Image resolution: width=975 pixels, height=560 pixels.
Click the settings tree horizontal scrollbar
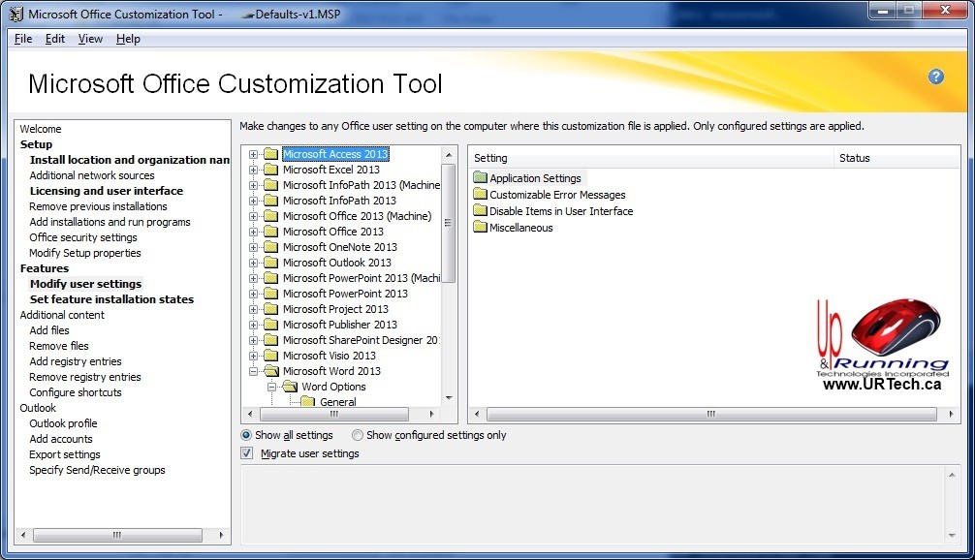click(334, 414)
